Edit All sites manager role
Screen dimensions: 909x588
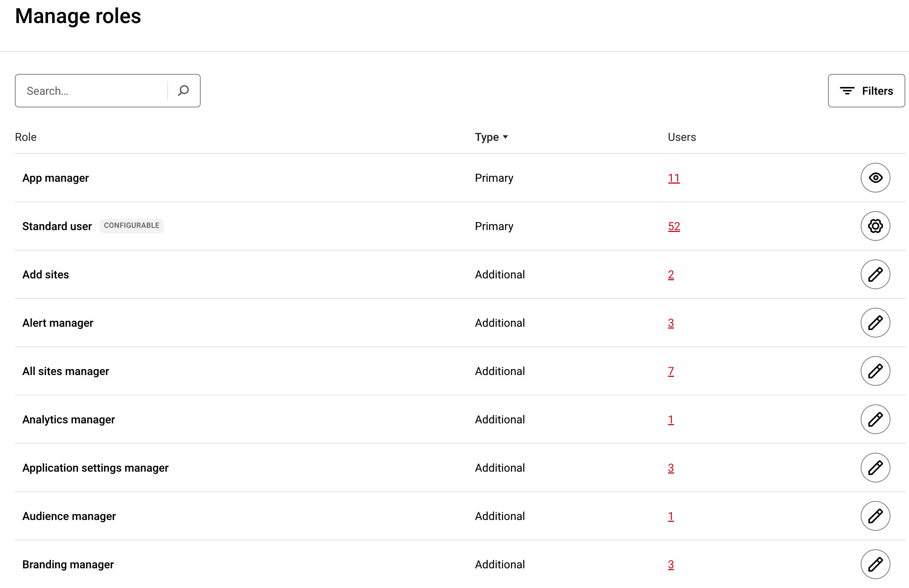point(875,371)
